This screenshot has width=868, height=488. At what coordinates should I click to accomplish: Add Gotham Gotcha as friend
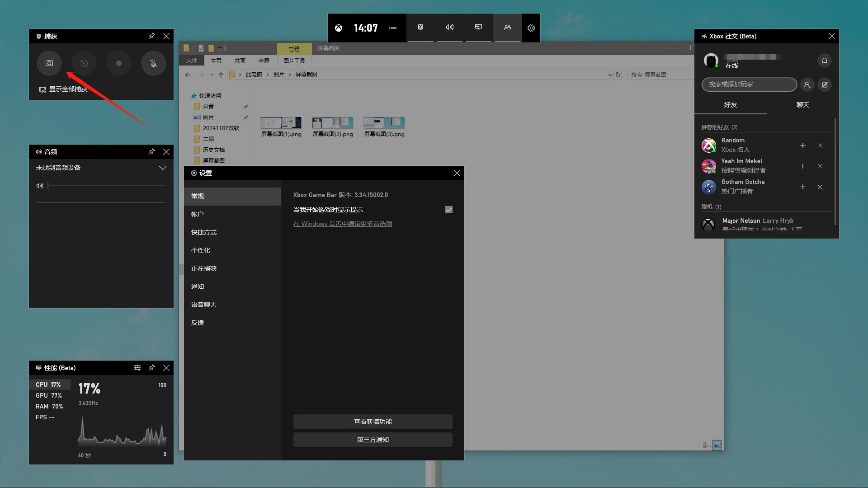pyautogui.click(x=803, y=187)
